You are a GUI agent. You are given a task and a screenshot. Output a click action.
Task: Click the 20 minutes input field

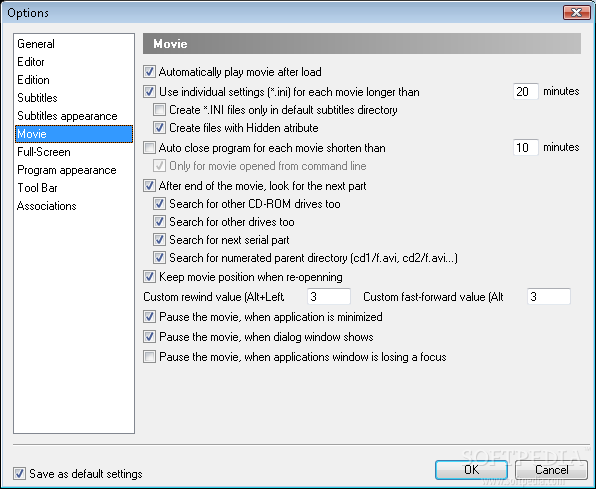[x=526, y=92]
